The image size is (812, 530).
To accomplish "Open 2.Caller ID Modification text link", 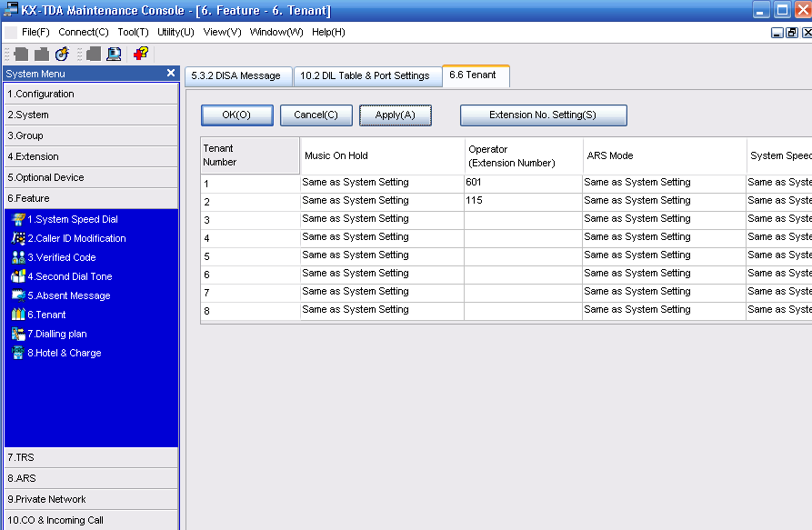I will (x=76, y=238).
